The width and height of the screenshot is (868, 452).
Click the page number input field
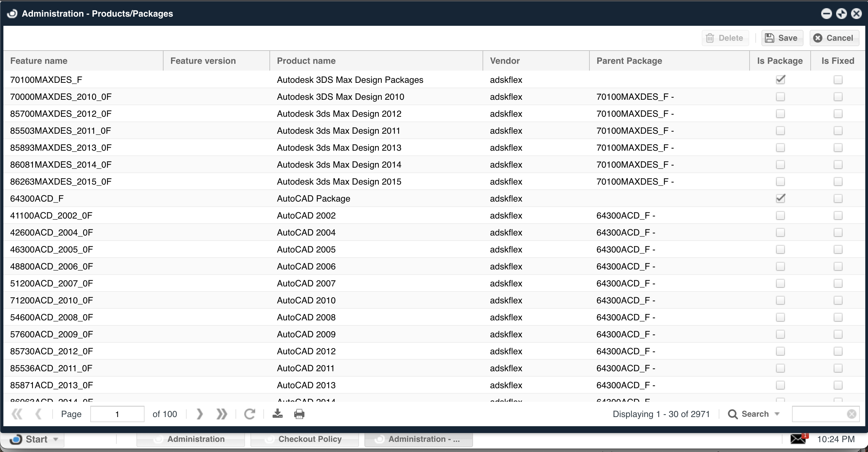(x=117, y=414)
